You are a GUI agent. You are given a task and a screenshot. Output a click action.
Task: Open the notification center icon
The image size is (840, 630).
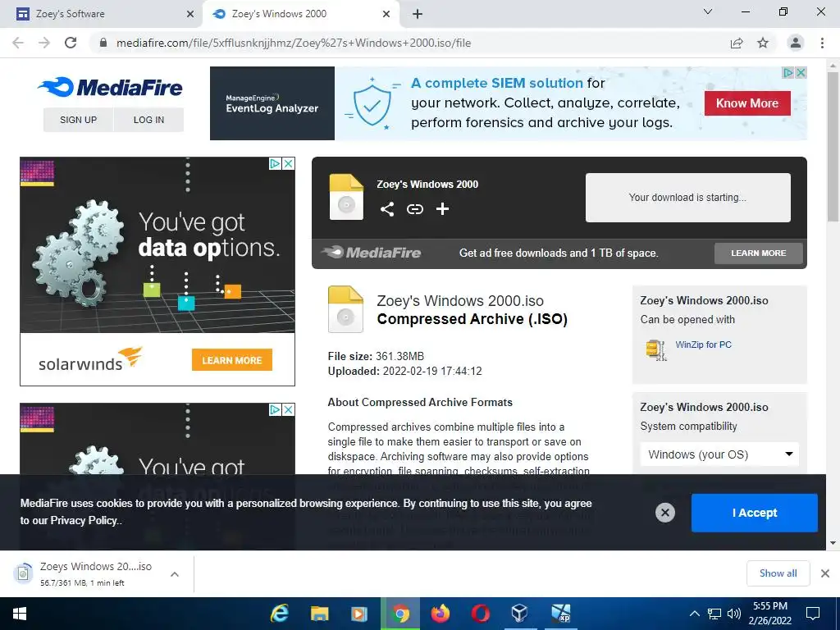[813, 614]
